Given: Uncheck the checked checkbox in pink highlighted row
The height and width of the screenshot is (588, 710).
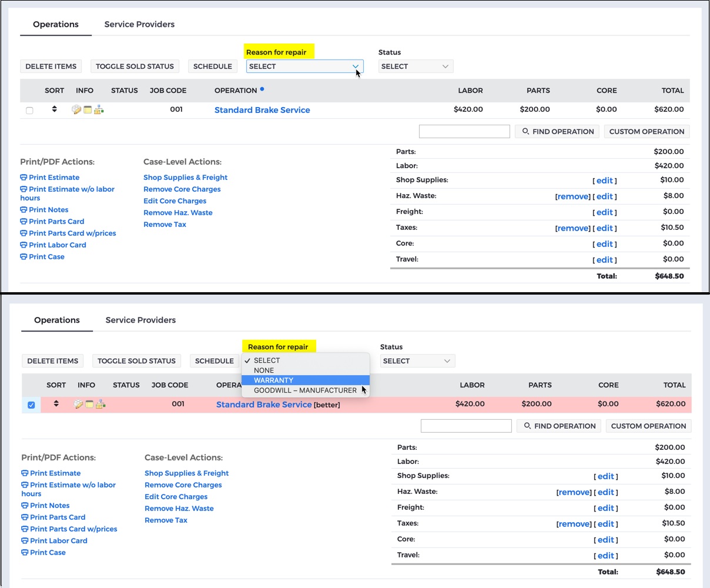Looking at the screenshot, I should [x=31, y=405].
